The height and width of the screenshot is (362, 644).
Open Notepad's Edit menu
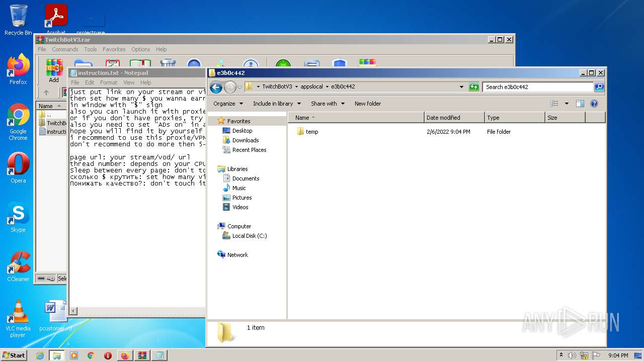[x=90, y=82]
